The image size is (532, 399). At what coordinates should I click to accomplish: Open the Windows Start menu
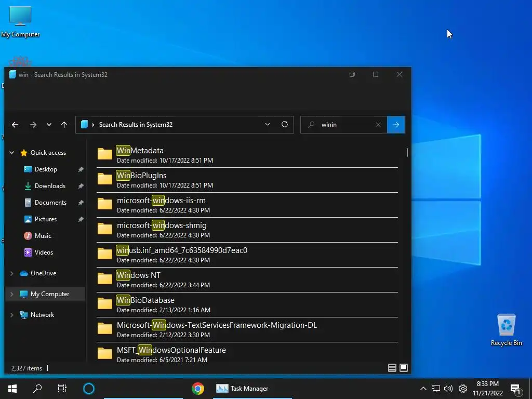[x=12, y=389]
